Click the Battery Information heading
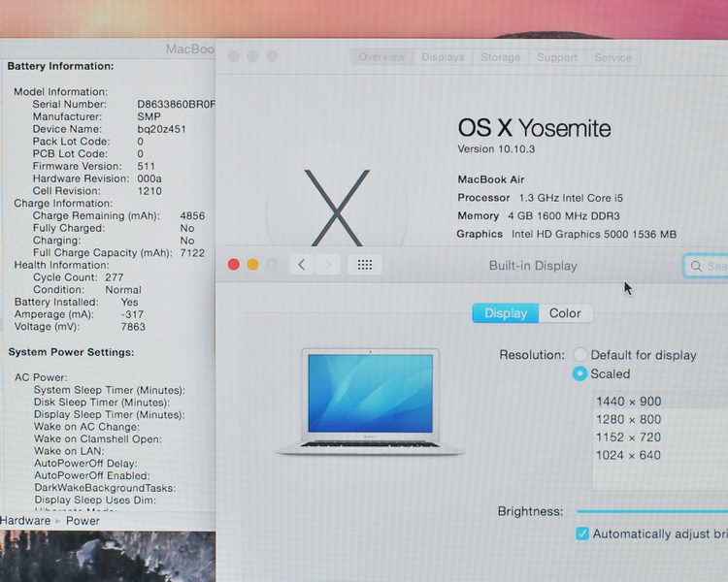The image size is (728, 582). 60,66
